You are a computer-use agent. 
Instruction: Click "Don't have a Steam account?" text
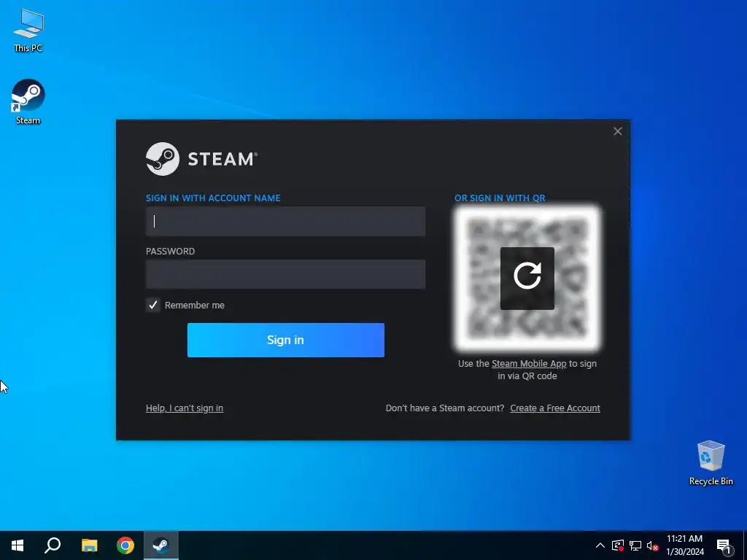pos(445,408)
